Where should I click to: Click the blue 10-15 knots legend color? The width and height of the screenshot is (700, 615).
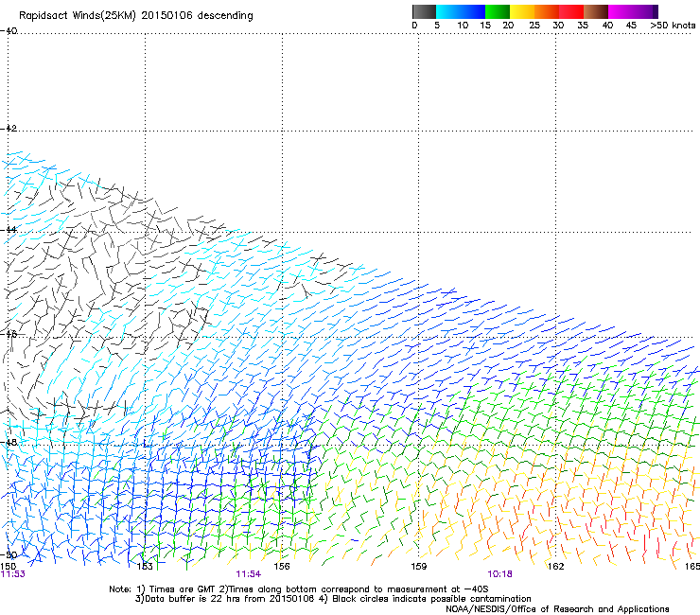pyautogui.click(x=472, y=11)
